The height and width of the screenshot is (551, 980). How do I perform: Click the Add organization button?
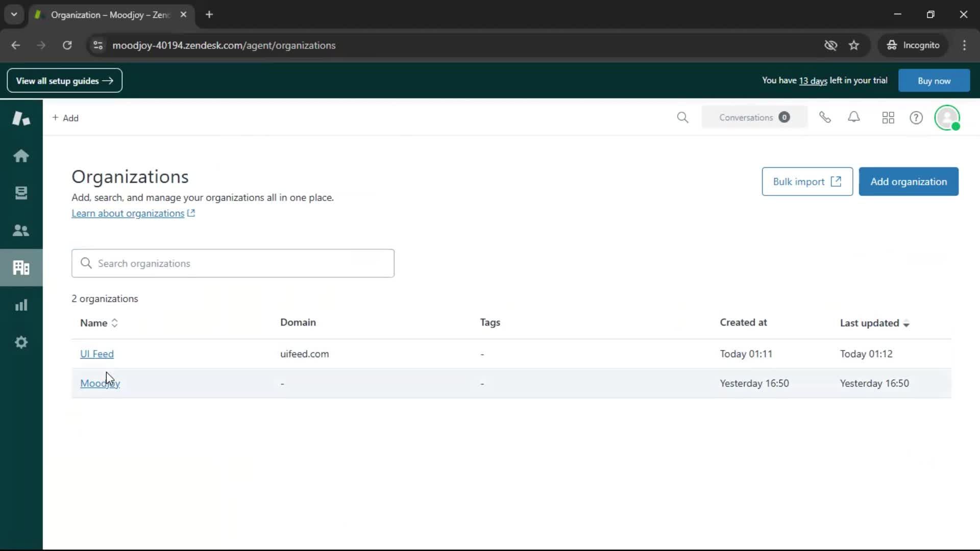pyautogui.click(x=909, y=182)
